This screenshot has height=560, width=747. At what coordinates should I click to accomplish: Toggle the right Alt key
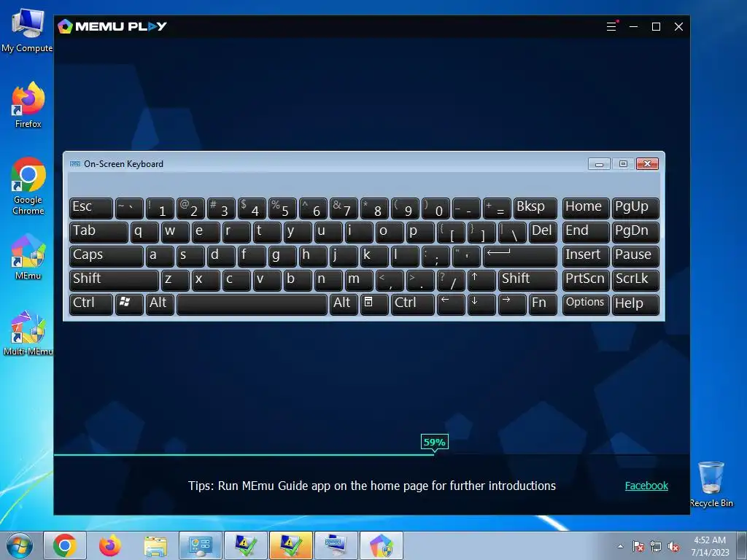tap(344, 304)
